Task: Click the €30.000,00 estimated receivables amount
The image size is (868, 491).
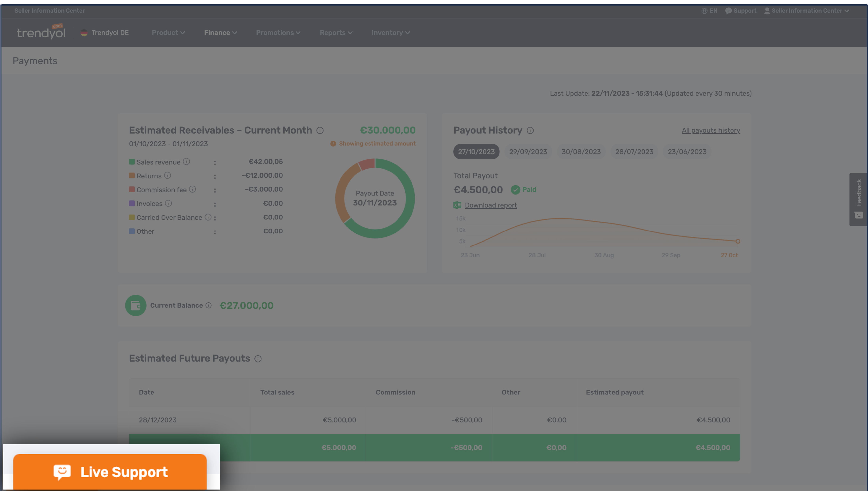Action: tap(388, 130)
